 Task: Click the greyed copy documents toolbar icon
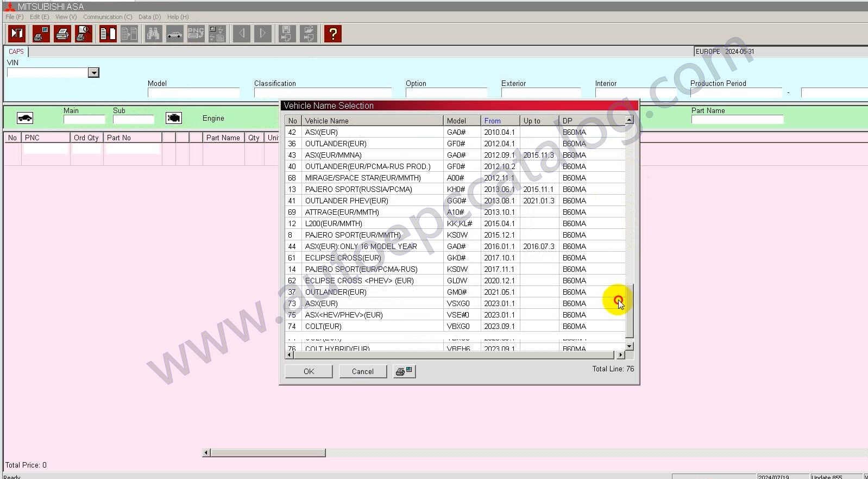pyautogui.click(x=129, y=34)
